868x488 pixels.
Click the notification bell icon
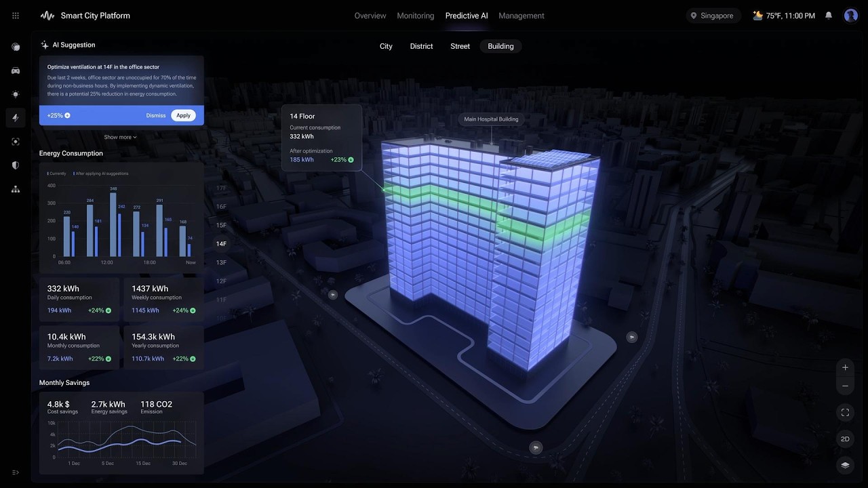(829, 16)
